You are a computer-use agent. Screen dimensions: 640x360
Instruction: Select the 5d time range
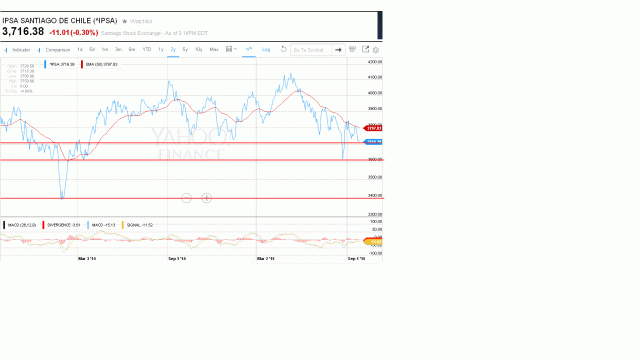(92, 49)
